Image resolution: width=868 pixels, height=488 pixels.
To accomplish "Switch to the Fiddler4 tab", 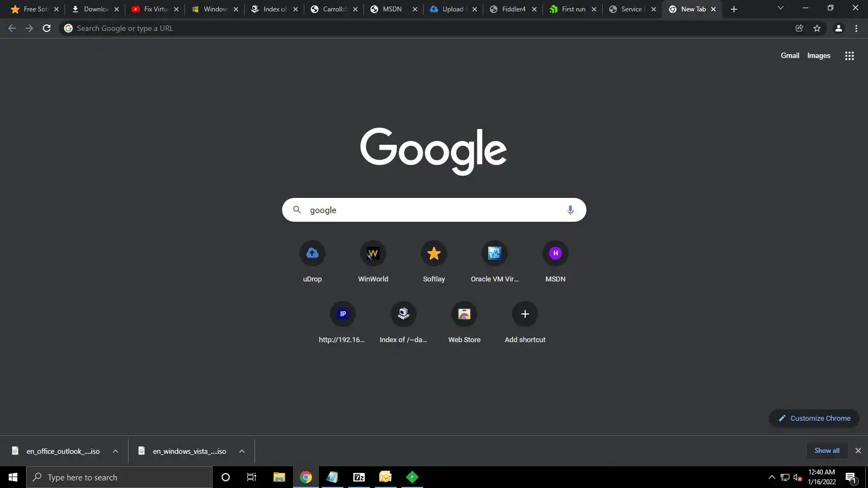I will point(513,9).
